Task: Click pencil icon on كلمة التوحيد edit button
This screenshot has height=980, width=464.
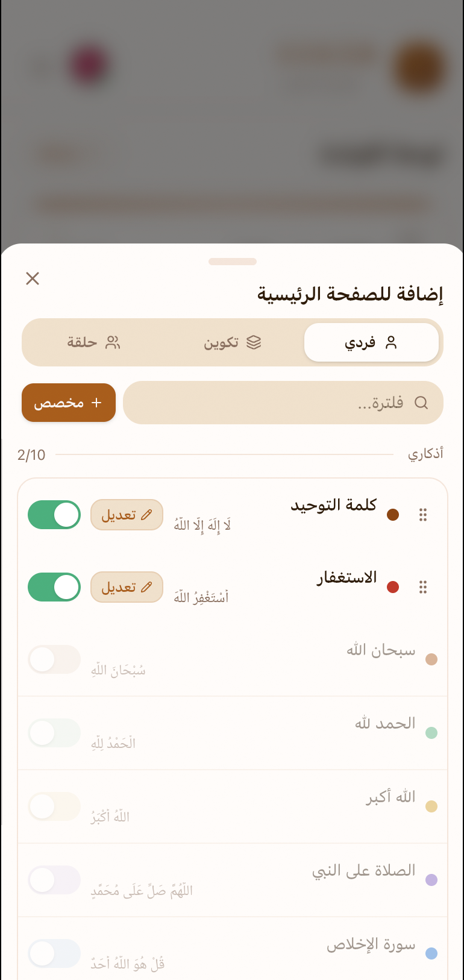Action: (146, 515)
